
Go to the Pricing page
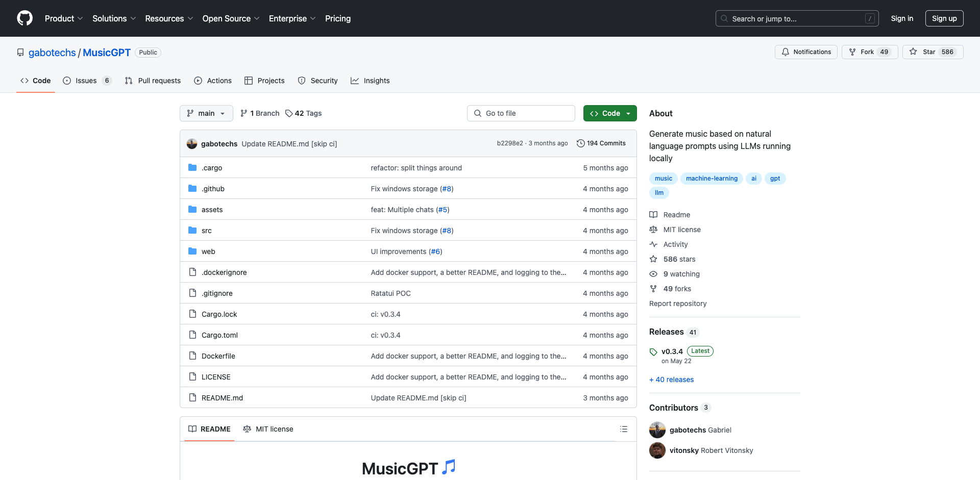(338, 18)
